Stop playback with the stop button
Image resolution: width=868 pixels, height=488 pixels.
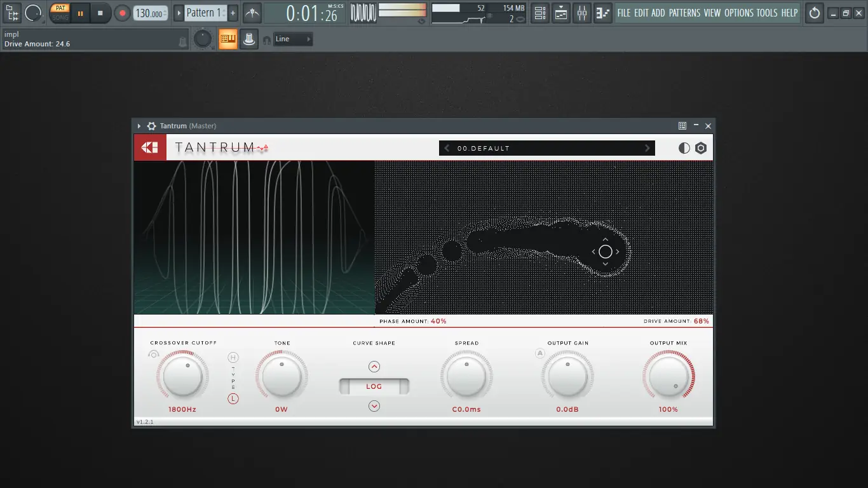100,13
